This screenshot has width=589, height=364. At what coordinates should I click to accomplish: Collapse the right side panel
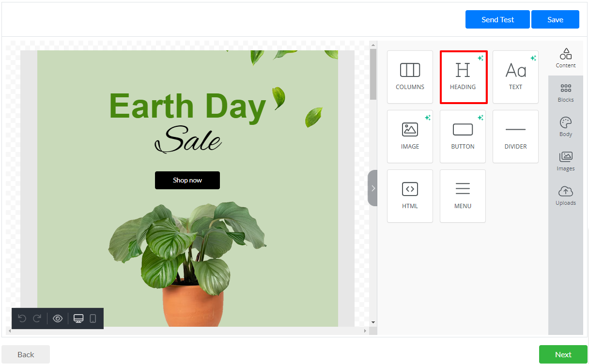[372, 188]
